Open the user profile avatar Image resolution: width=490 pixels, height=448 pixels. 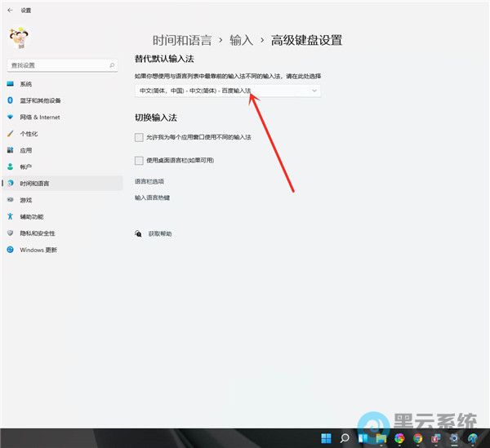coord(19,38)
